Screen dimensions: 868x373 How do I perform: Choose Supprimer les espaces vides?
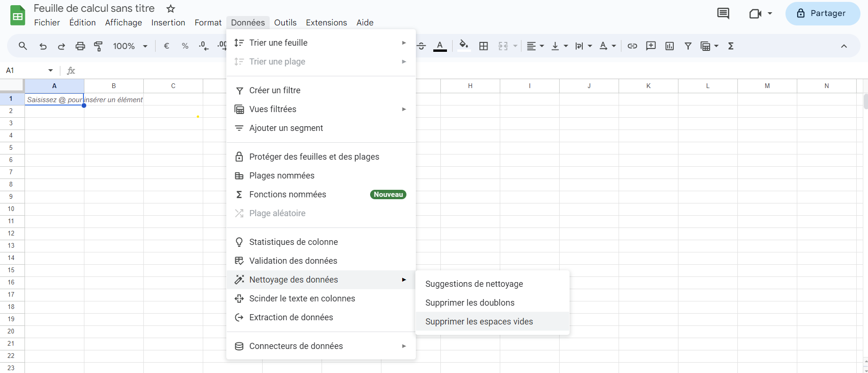tap(493, 322)
